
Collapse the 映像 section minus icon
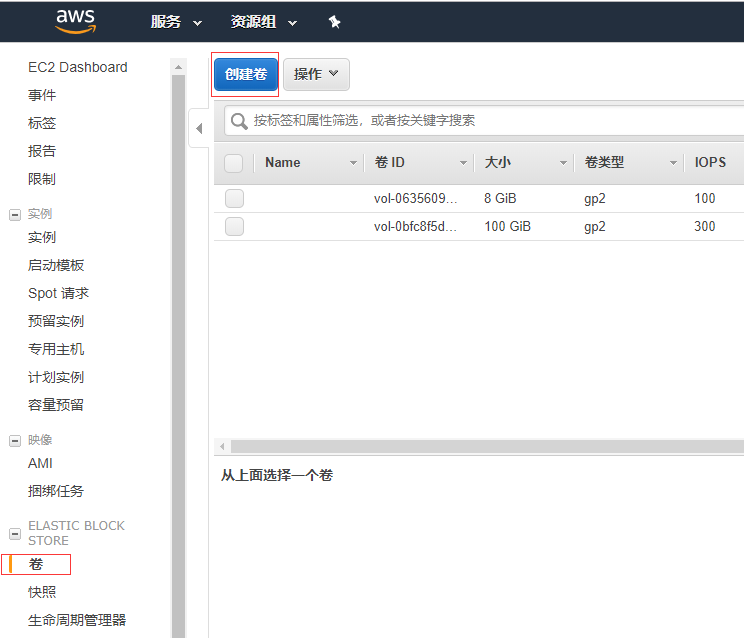click(x=14, y=440)
